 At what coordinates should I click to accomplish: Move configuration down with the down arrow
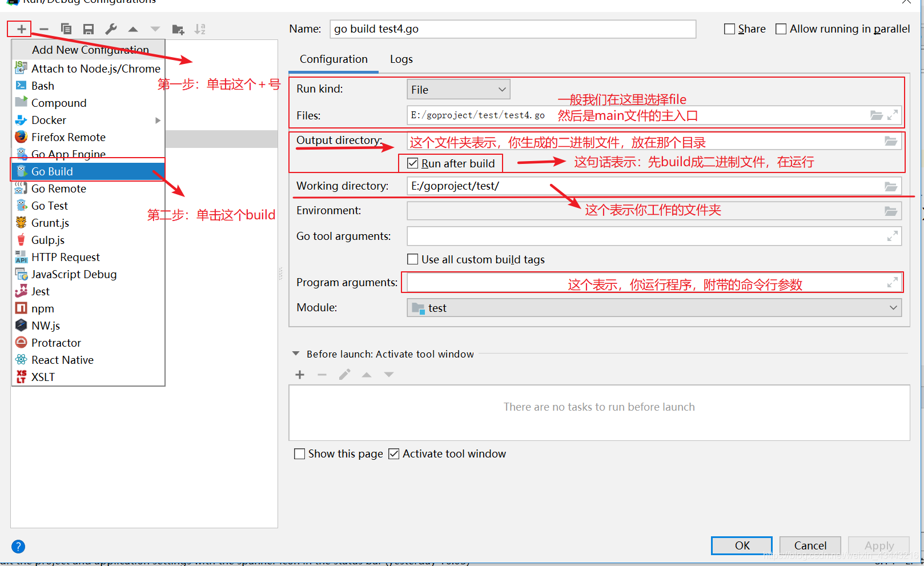[x=155, y=29]
